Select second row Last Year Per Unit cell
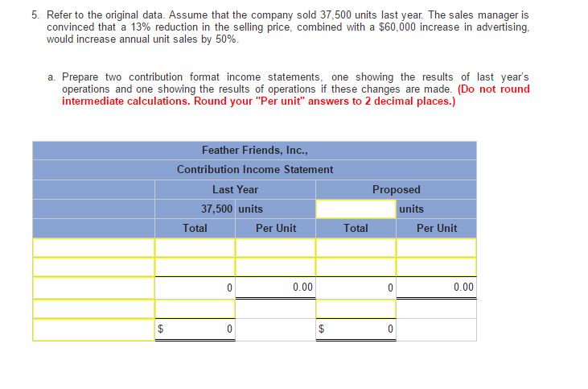This screenshot has height=389, width=588. point(275,267)
